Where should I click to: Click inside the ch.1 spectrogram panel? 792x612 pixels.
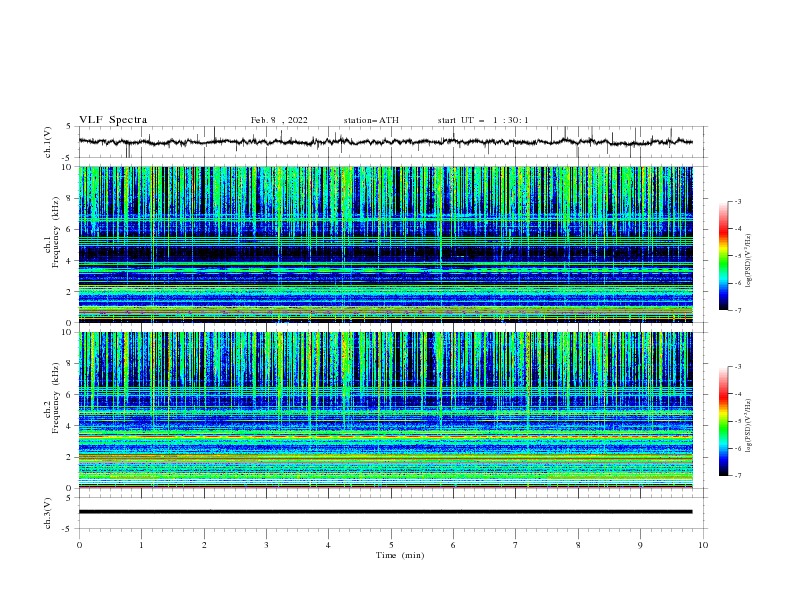(x=385, y=244)
